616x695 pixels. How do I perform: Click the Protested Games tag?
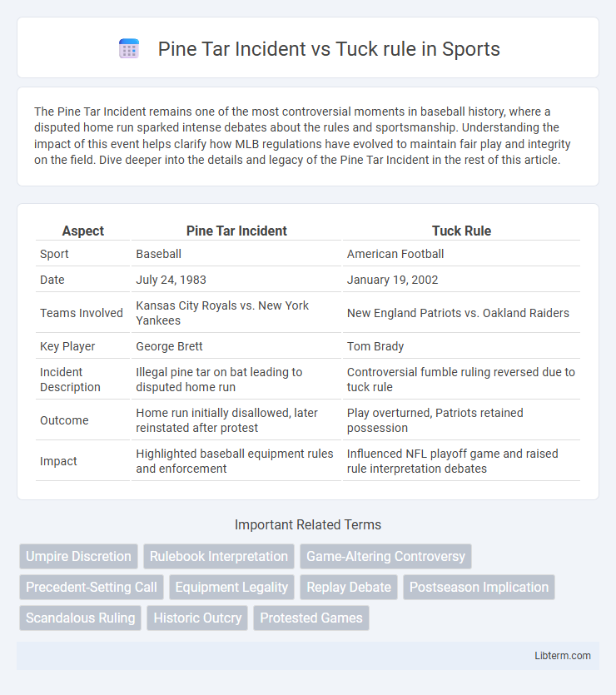311,618
